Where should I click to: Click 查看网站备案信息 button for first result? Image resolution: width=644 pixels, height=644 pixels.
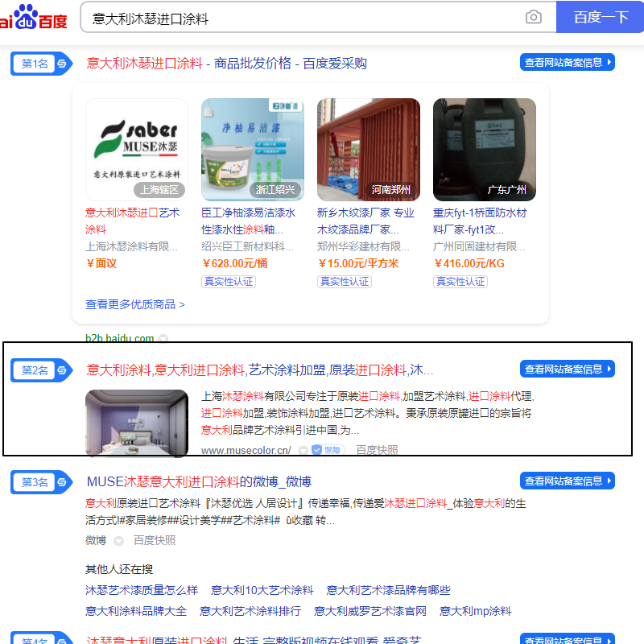pos(568,62)
